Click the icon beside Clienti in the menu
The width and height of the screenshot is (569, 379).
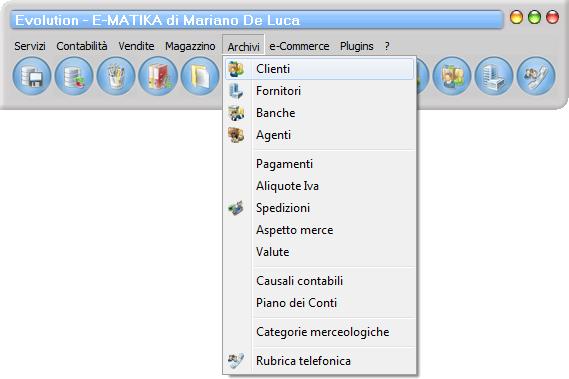click(x=236, y=69)
